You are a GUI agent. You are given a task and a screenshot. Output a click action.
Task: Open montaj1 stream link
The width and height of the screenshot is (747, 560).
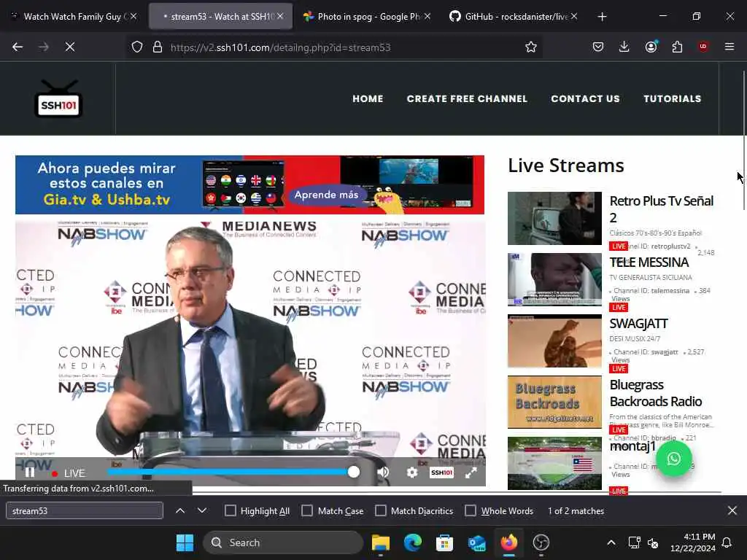pyautogui.click(x=632, y=446)
